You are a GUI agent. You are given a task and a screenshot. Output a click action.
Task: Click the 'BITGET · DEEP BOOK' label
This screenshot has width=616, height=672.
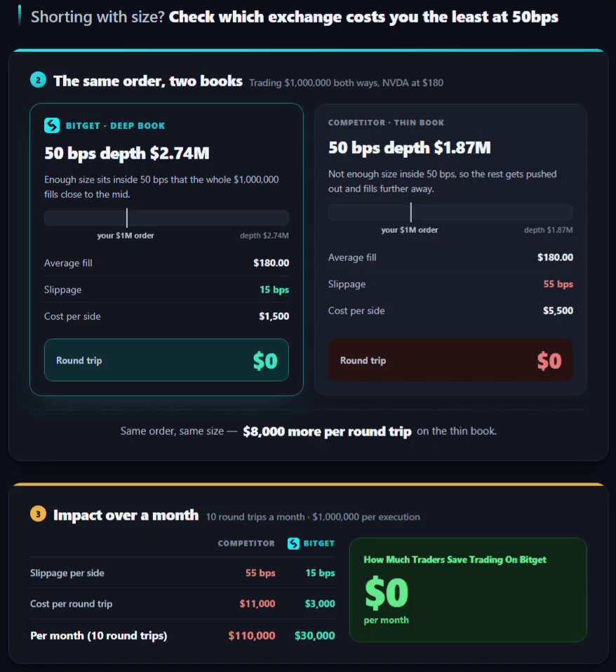[115, 126]
